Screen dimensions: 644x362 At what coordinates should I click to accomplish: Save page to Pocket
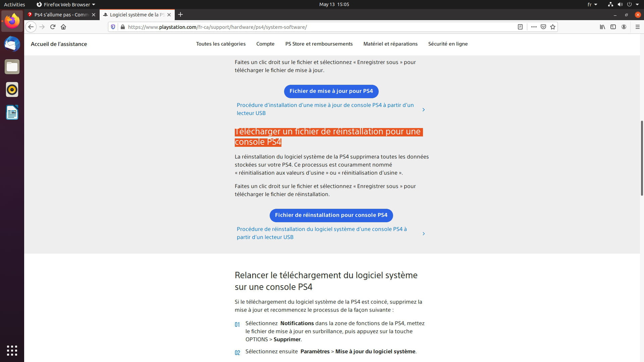coord(543,27)
